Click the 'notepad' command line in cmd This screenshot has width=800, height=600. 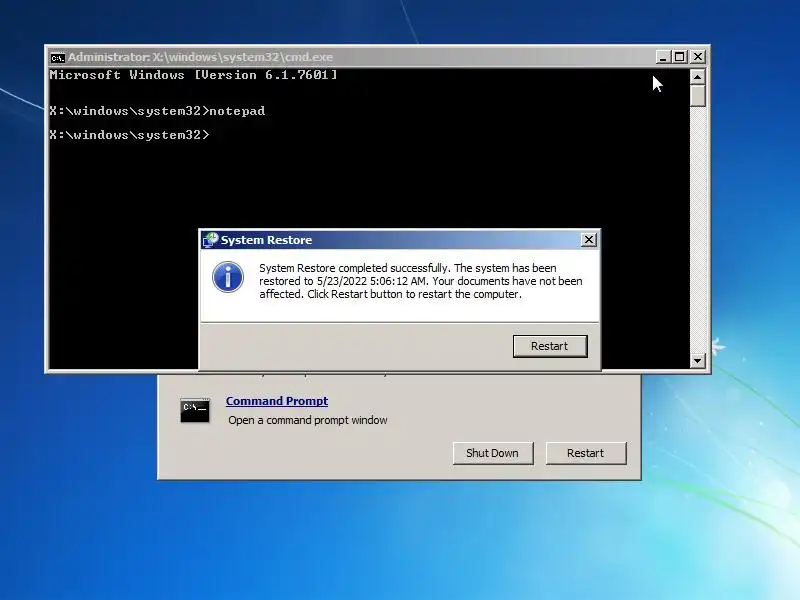pyautogui.click(x=157, y=111)
